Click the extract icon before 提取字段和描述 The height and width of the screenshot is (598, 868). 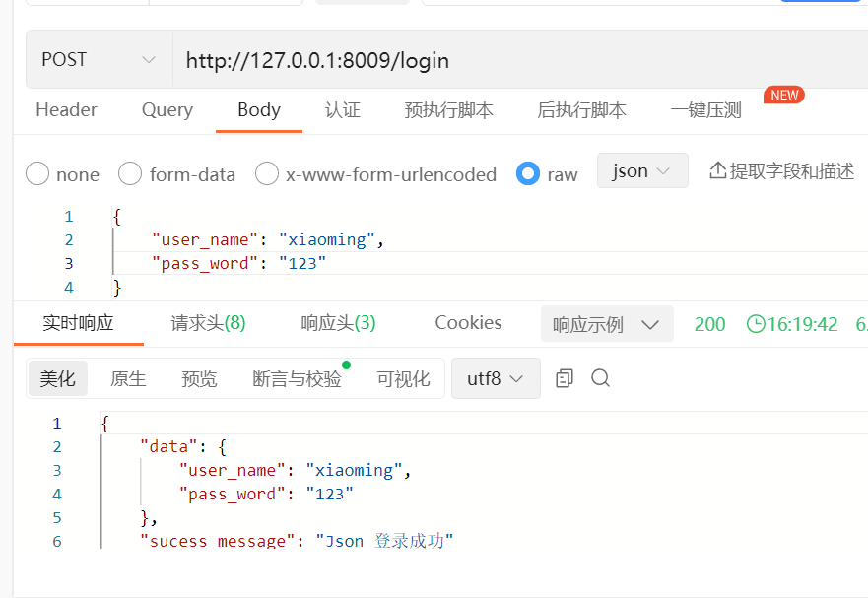point(718,171)
